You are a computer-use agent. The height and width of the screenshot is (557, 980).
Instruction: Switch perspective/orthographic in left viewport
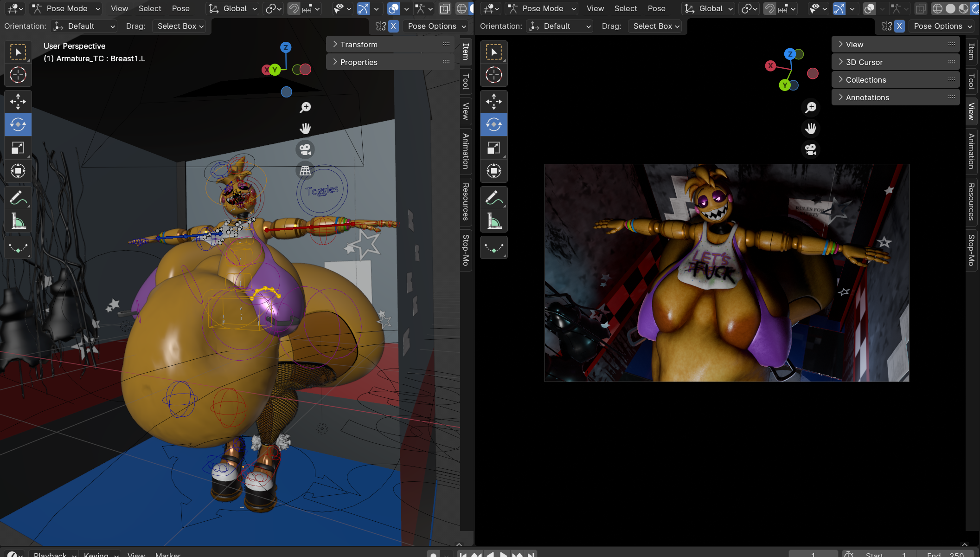pyautogui.click(x=305, y=170)
